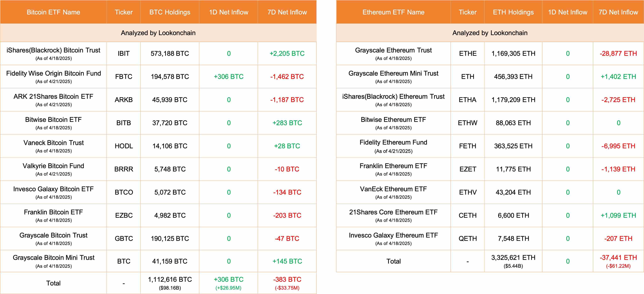Click the ETHA ticker cell

(x=467, y=100)
